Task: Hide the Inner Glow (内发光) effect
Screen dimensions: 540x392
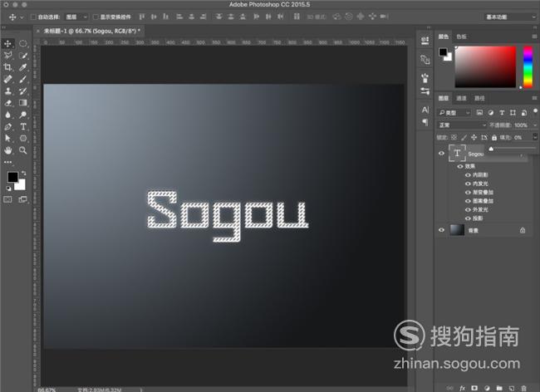Action: [x=468, y=184]
